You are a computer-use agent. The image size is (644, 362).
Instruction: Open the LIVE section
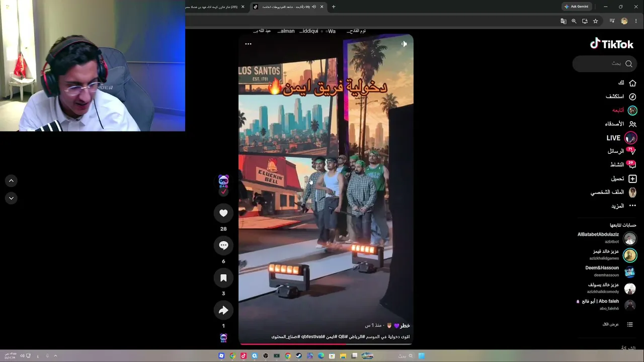point(621,138)
